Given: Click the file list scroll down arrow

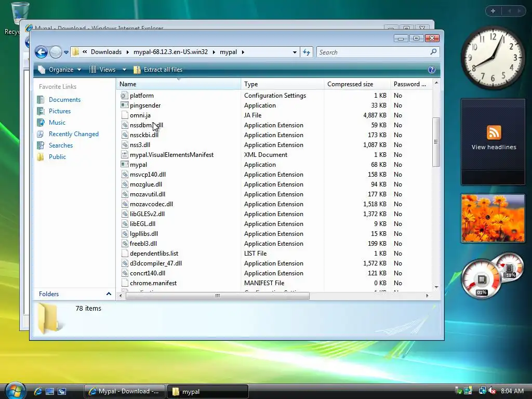Looking at the screenshot, I should (x=436, y=287).
